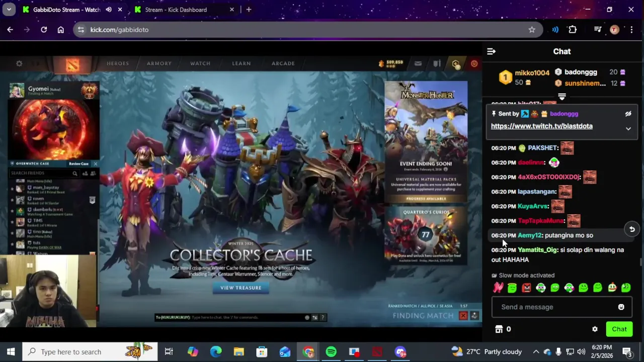Open Dota mail envelope icon
Image resolution: width=644 pixels, height=362 pixels.
[418, 63]
